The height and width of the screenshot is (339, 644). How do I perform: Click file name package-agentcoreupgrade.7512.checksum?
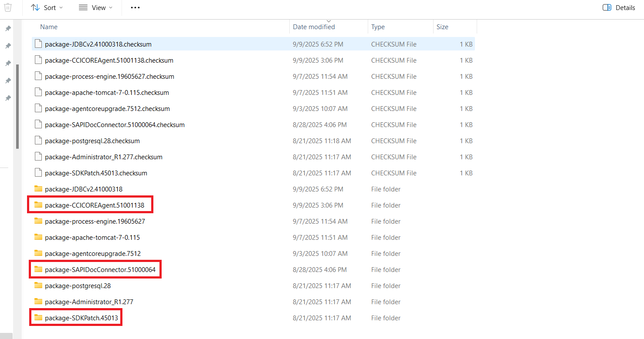click(x=107, y=109)
